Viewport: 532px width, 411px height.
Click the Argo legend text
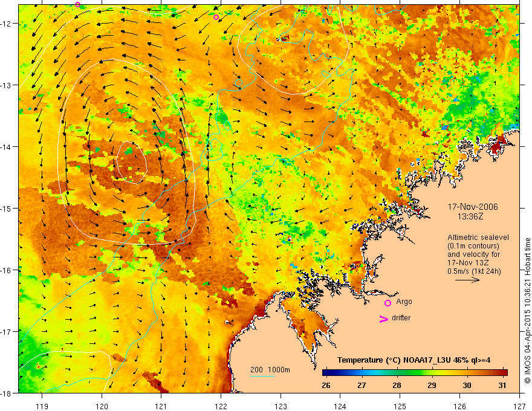tap(404, 302)
